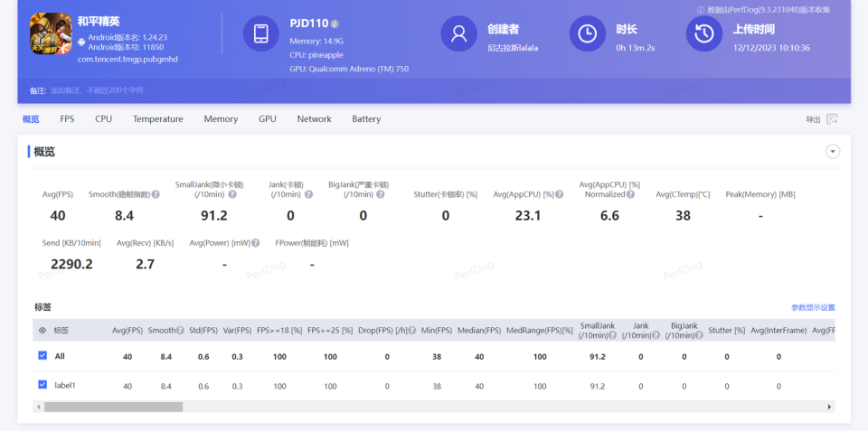The image size is (868, 431).
Task: Click help icon beside SmallJank(微小卡顿) /10min metric
Action: 232,195
